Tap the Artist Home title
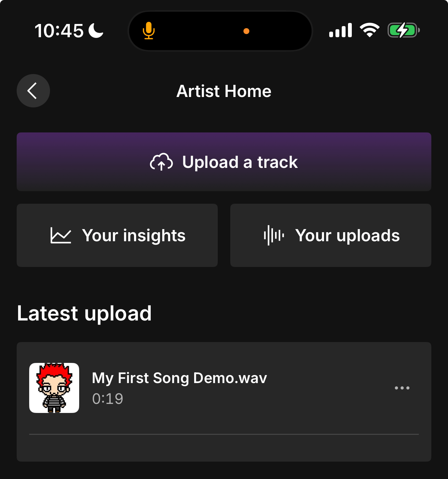Screen dimensions: 448x479 (x=224, y=91)
